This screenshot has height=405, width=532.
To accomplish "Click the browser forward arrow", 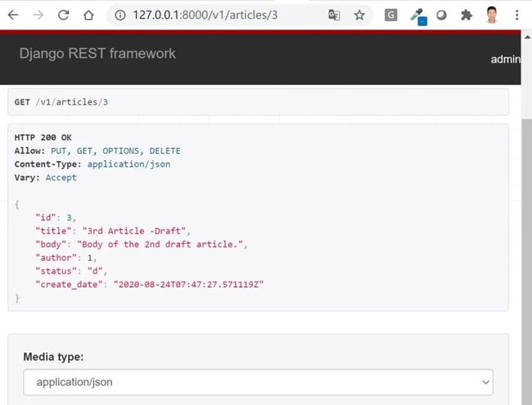I will (x=38, y=15).
